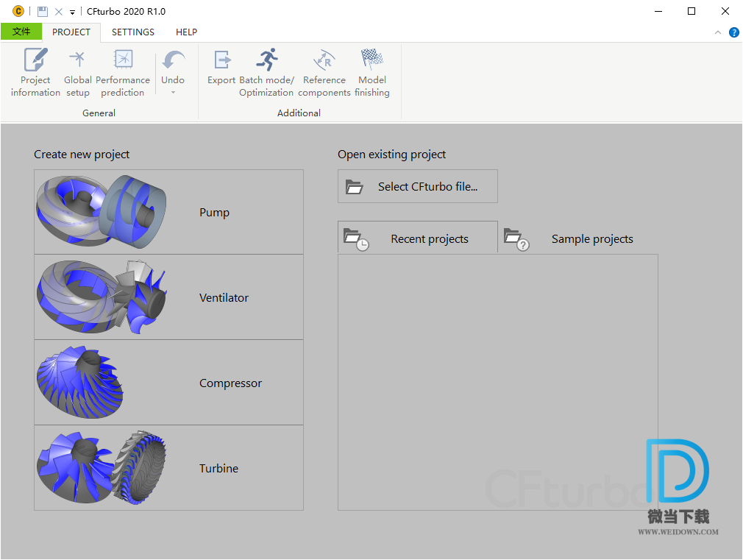Click the Recent projects folder-clock icon
Viewport: 743px width, 560px height.
[x=356, y=239]
